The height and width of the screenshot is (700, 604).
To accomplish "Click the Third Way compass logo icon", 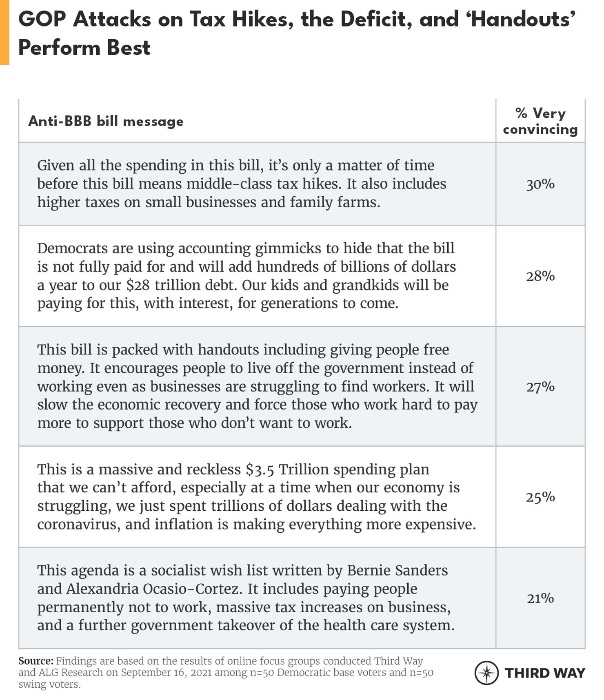I will [x=486, y=673].
